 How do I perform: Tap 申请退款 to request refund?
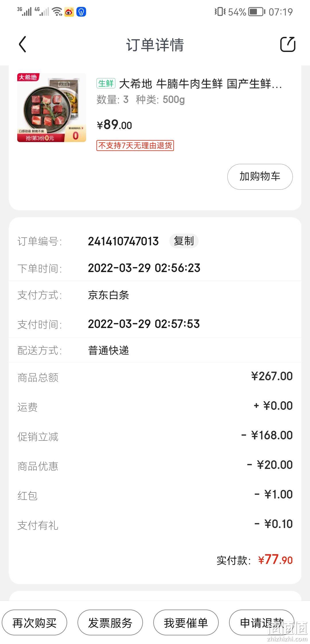point(262,623)
